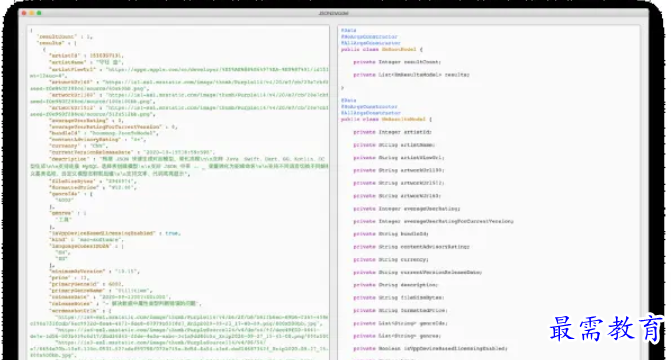671x360 pixels.
Task: Click the "averageUserRating" JSON line
Action: [86, 121]
